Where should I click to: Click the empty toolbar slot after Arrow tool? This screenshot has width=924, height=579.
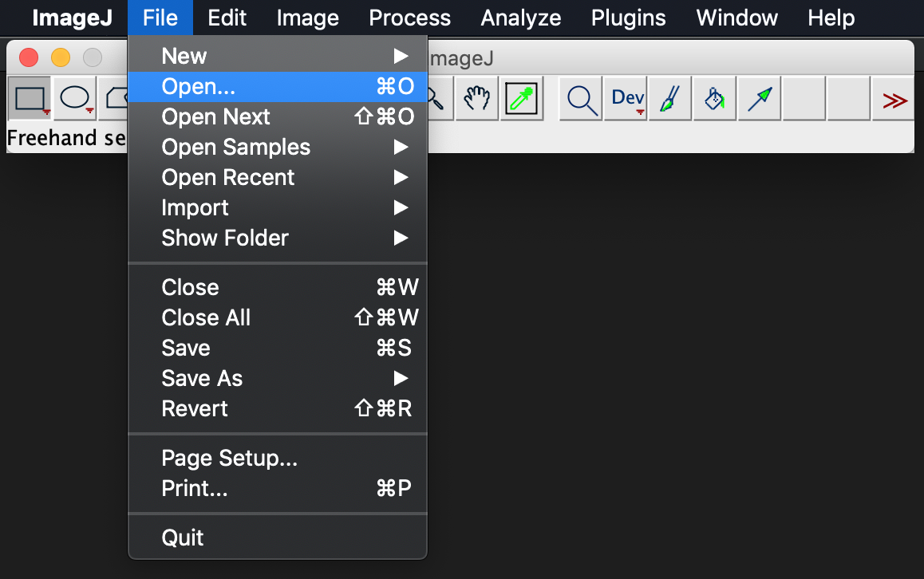(804, 99)
